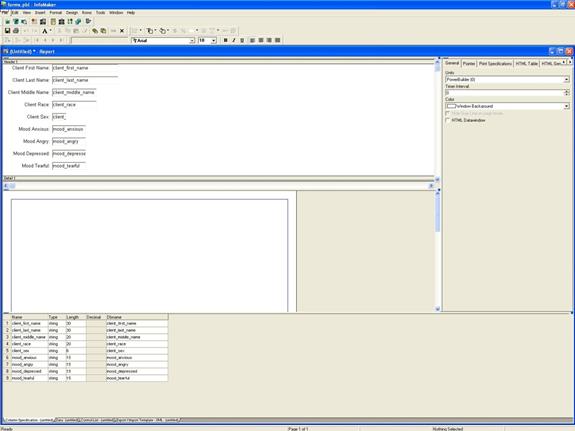Open the Units dropdown in properties

pos(567,80)
